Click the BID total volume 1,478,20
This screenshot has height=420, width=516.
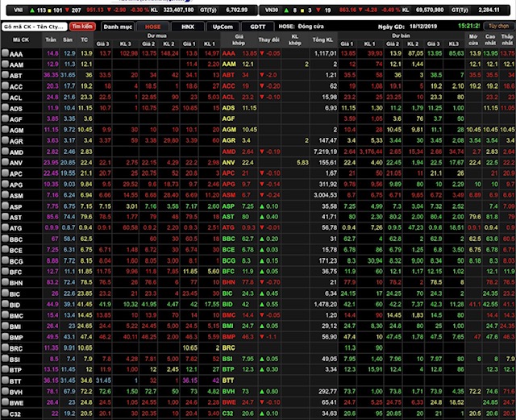[325, 305]
